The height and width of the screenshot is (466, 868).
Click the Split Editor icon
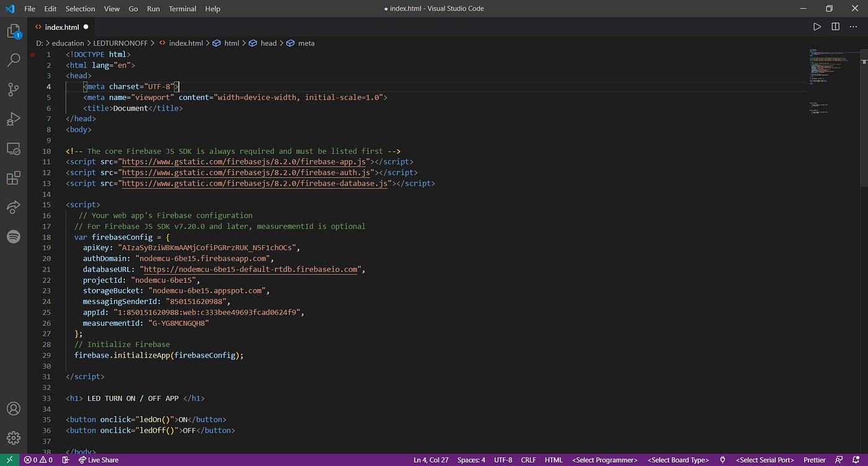pyautogui.click(x=835, y=27)
